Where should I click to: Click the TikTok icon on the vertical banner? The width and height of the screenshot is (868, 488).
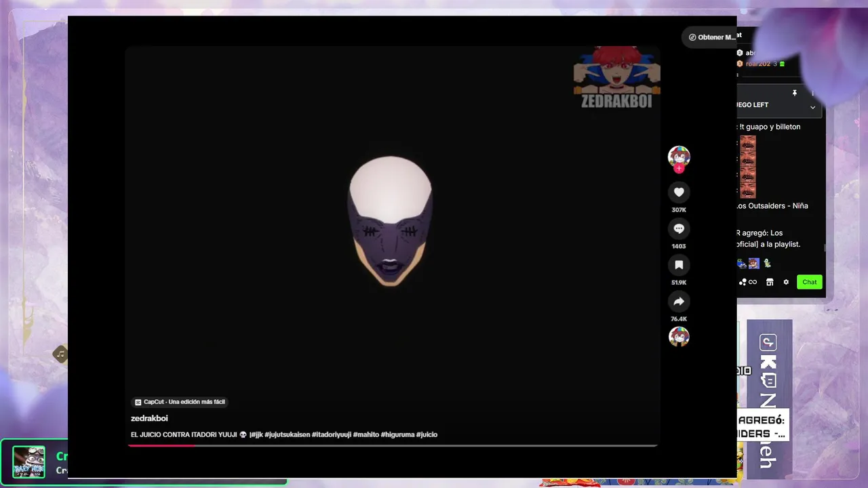pyautogui.click(x=768, y=343)
